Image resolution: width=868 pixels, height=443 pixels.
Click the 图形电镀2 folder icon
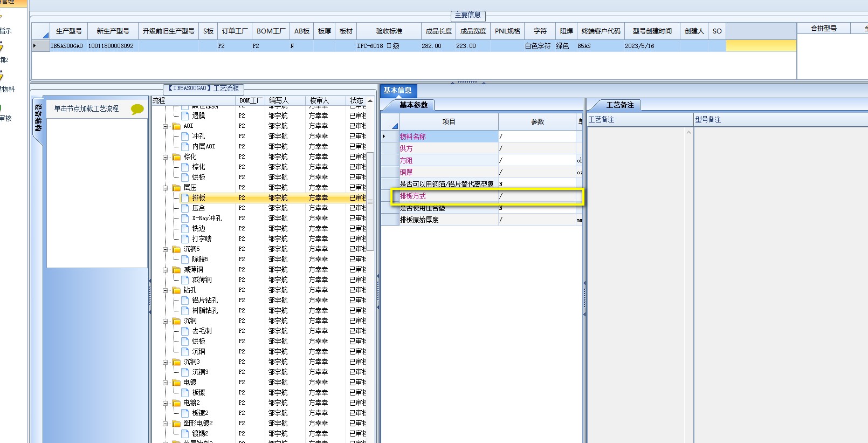(x=176, y=424)
